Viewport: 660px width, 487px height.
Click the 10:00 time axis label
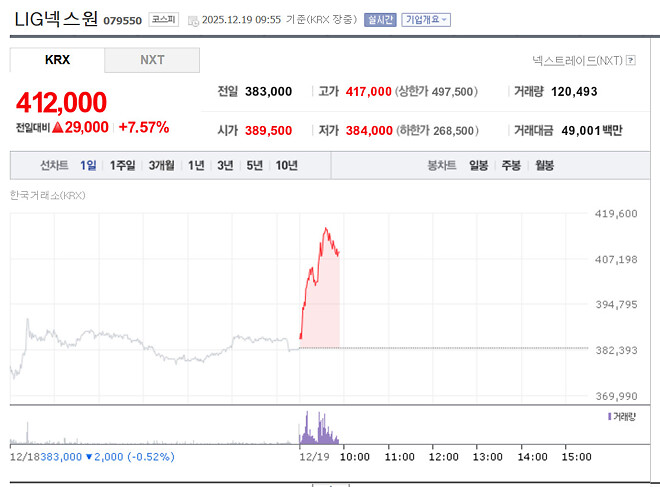coord(355,457)
